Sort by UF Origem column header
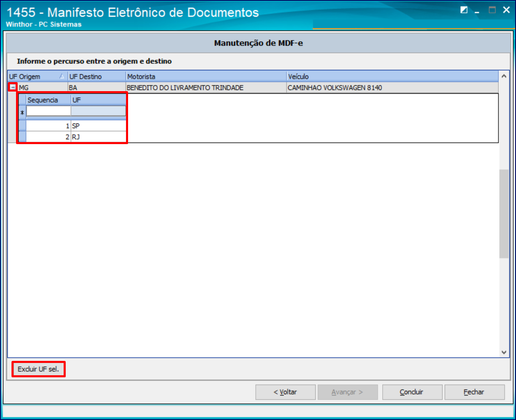This screenshot has width=516, height=420. 38,76
